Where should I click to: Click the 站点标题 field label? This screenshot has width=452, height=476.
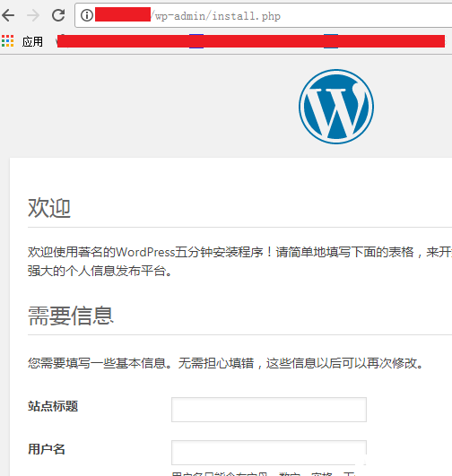[x=53, y=406]
